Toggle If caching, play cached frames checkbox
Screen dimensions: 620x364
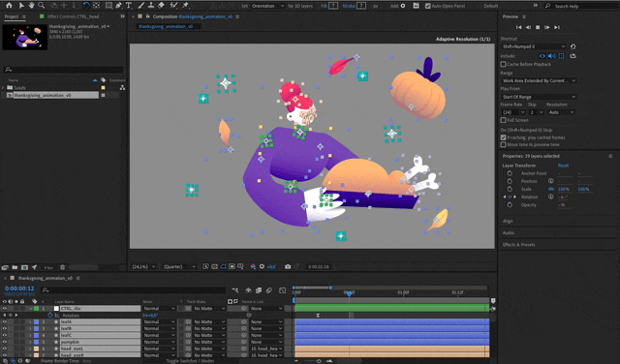pyautogui.click(x=504, y=137)
